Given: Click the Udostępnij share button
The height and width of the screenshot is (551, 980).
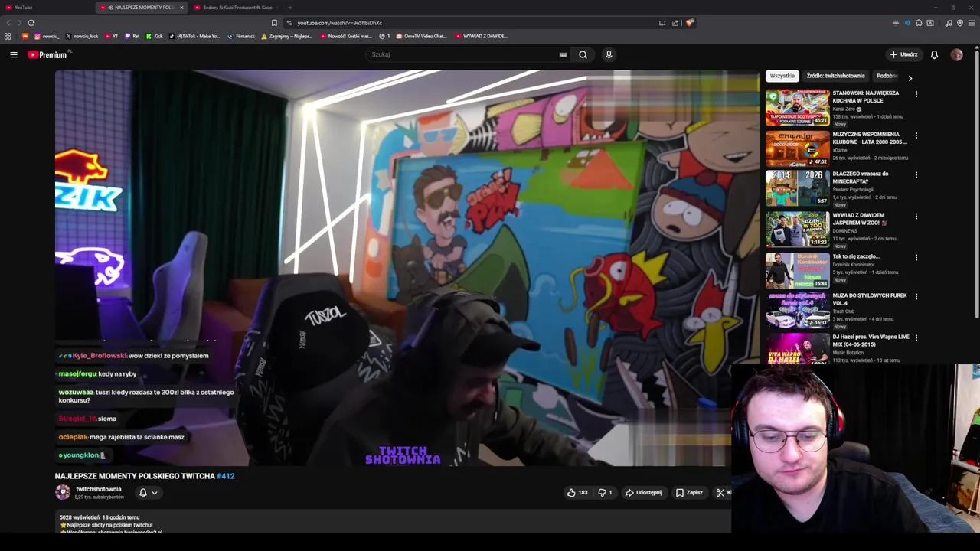Looking at the screenshot, I should click(x=644, y=493).
